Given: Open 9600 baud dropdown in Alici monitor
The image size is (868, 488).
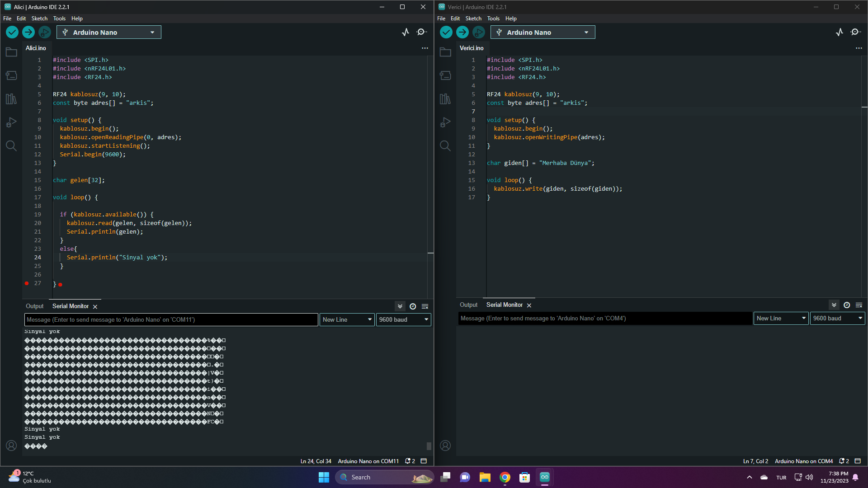Looking at the screenshot, I should point(404,319).
